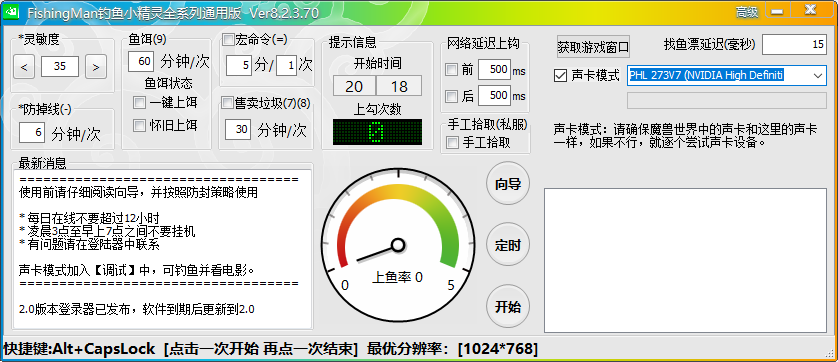
Task: Enable the 手工拾取 checkbox
Action: pyautogui.click(x=452, y=142)
